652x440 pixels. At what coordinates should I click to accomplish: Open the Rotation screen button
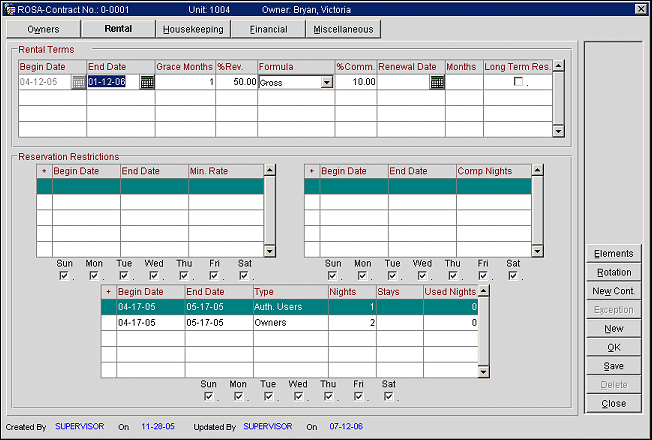pyautogui.click(x=613, y=272)
